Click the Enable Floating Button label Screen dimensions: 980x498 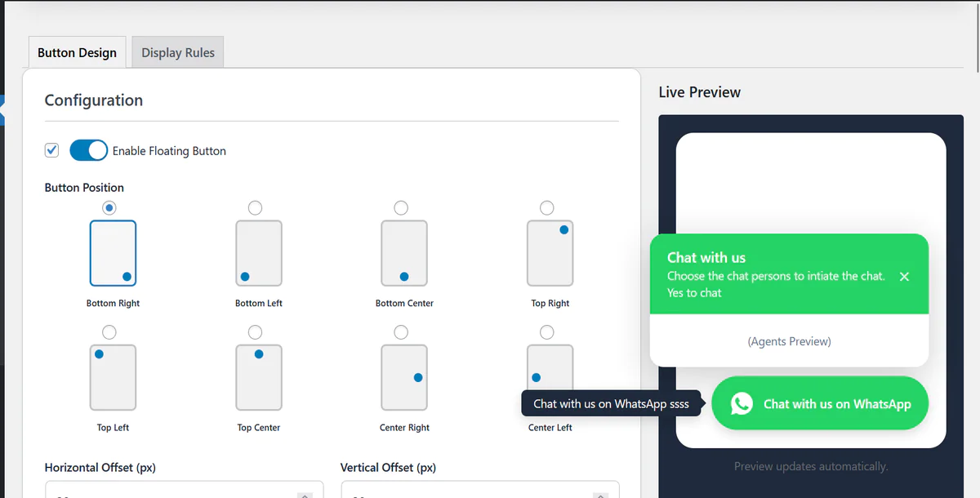tap(169, 151)
